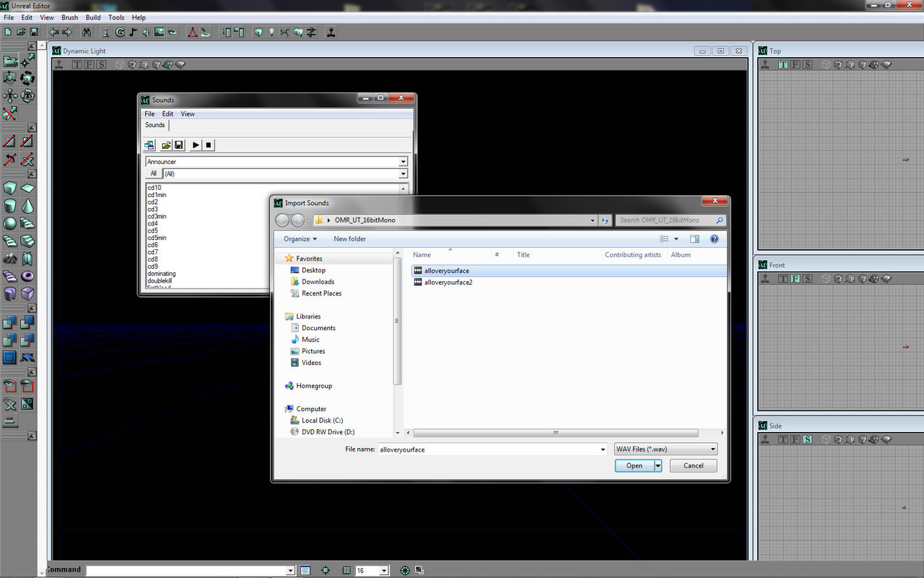This screenshot has width=924, height=578.
Task: Open the grid size 16 dropdown
Action: tap(384, 571)
